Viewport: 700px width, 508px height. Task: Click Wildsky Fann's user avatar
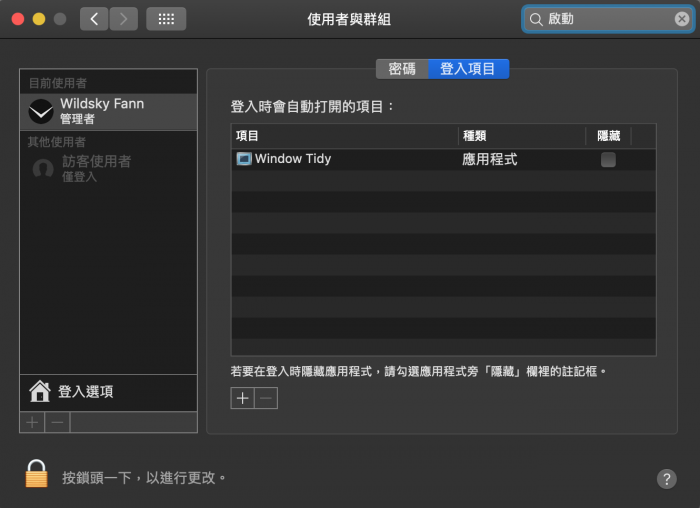click(42, 111)
